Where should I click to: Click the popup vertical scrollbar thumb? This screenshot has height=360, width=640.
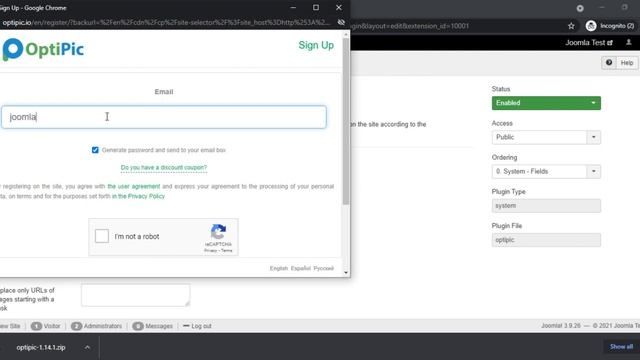[x=346, y=121]
